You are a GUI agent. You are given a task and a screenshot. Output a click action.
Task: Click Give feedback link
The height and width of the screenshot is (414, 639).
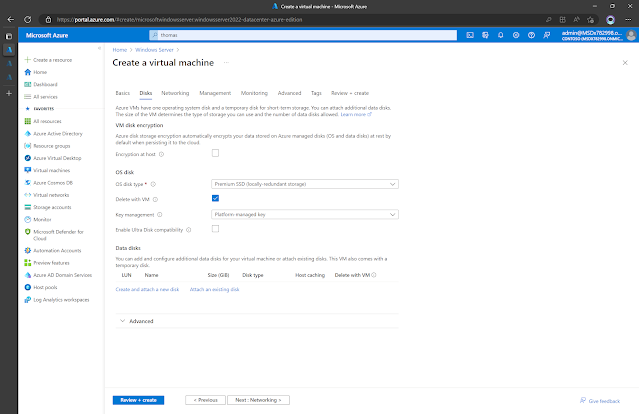click(600, 401)
